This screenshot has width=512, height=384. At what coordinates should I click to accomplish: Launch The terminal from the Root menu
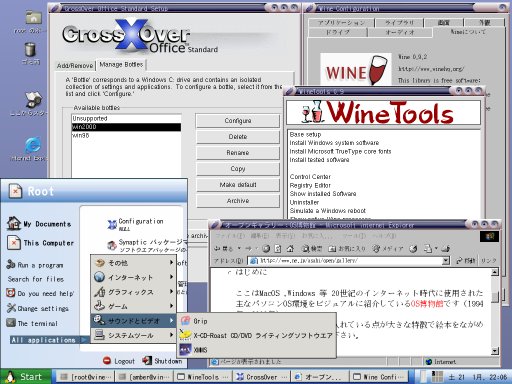32,323
